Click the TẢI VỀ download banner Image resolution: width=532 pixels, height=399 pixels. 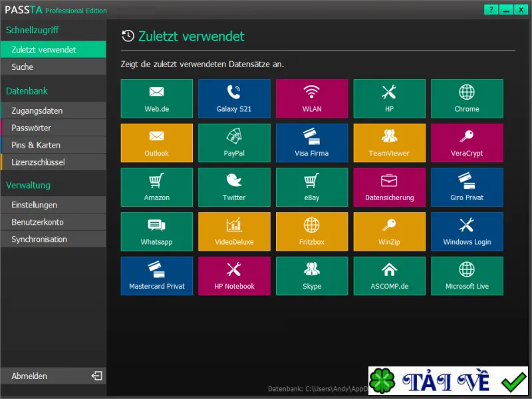point(448,380)
